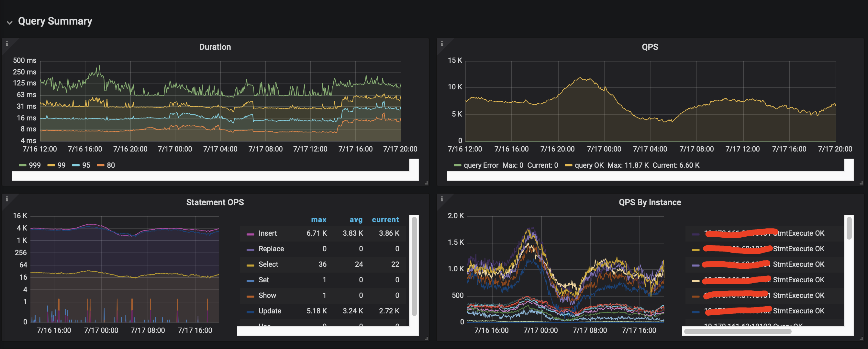Click the Update avg value 3.24 K
Viewport: 868px width, 349px height.
(x=353, y=311)
